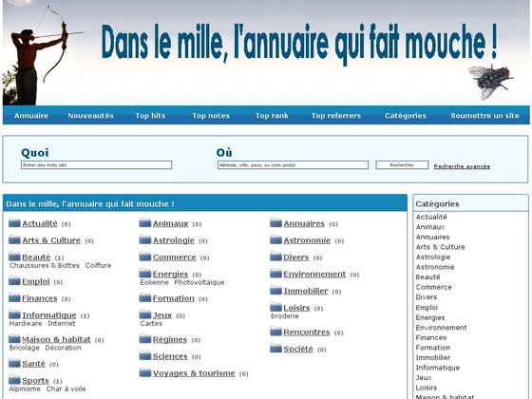Open the Bricolage subcategory link
The width and height of the screenshot is (532, 399).
click(25, 348)
